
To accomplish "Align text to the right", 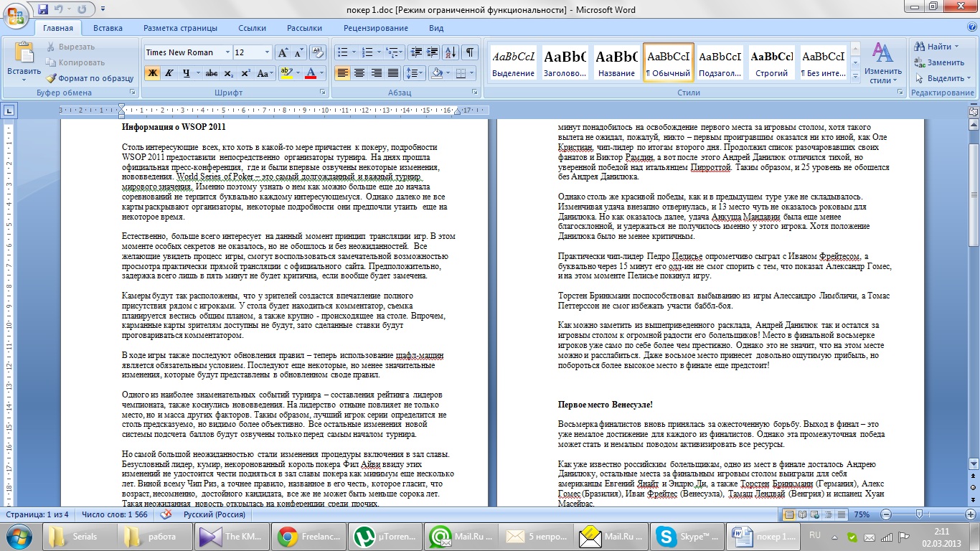I will pos(376,73).
